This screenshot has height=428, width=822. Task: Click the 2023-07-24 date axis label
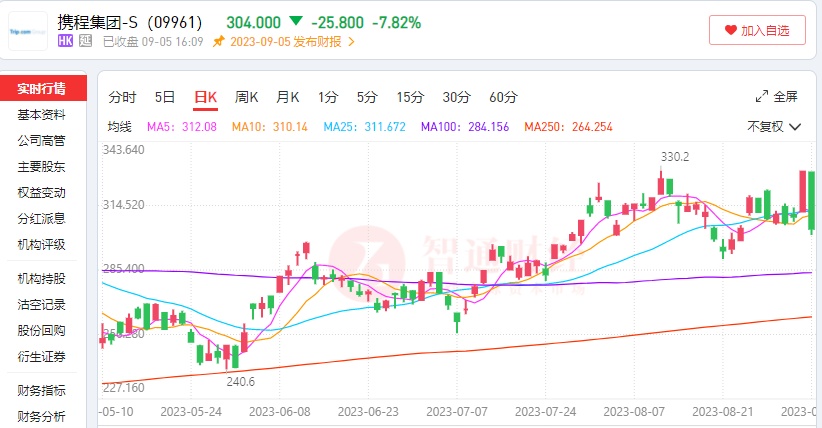[x=545, y=412]
